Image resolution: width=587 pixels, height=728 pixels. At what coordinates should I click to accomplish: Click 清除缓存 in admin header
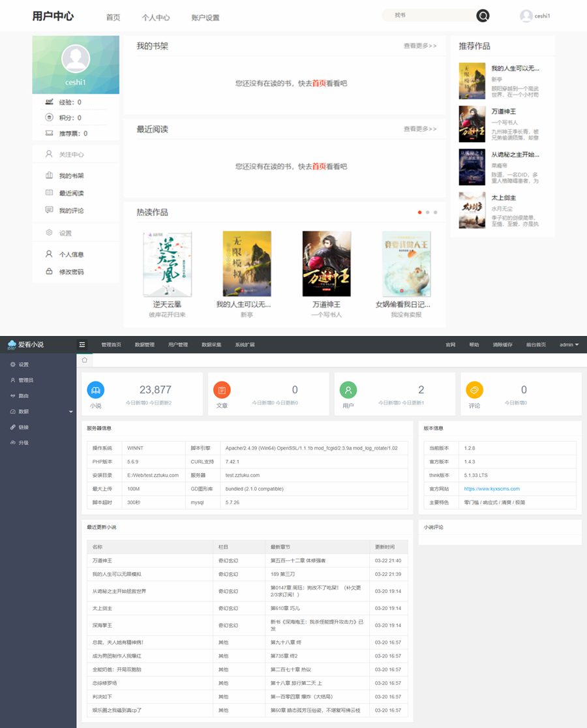pyautogui.click(x=502, y=344)
